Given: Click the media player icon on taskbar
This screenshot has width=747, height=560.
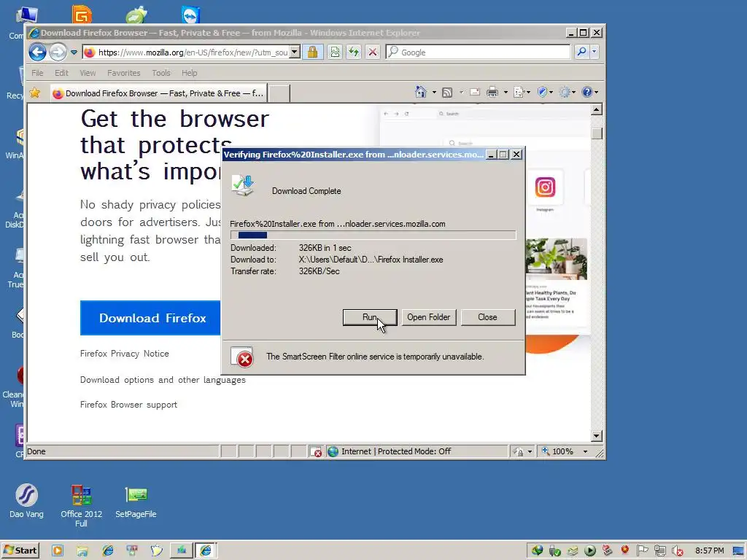Looking at the screenshot, I should click(x=57, y=551).
